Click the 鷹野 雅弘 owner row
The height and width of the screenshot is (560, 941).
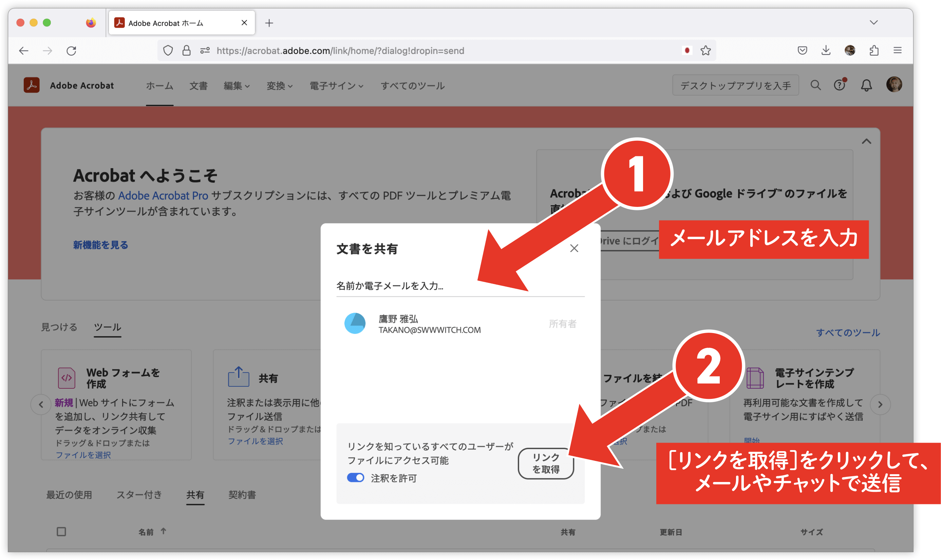[x=460, y=324]
